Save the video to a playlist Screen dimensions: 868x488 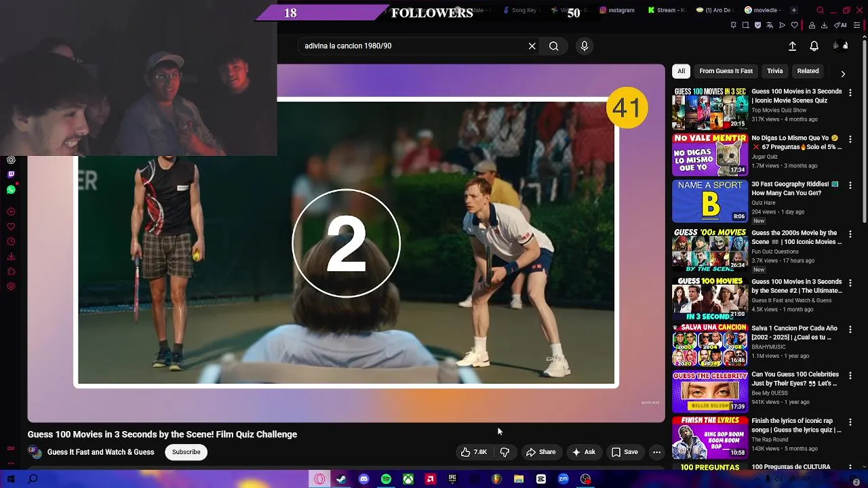(x=625, y=452)
